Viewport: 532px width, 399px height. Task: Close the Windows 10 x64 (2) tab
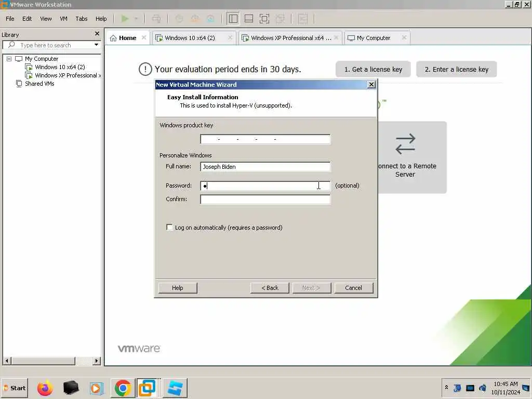pos(230,37)
